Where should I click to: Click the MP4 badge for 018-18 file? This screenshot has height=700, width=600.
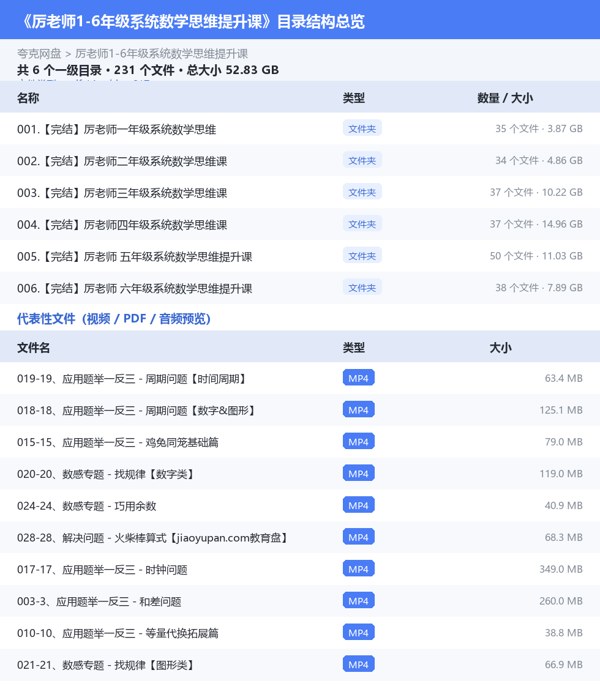click(358, 410)
